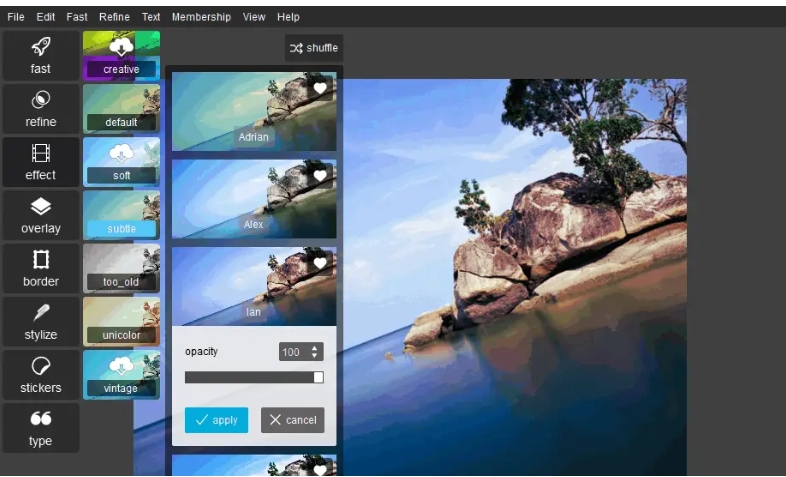This screenshot has width=786, height=477.
Task: Favorite the Adrian effect with heart icon
Action: click(320, 89)
